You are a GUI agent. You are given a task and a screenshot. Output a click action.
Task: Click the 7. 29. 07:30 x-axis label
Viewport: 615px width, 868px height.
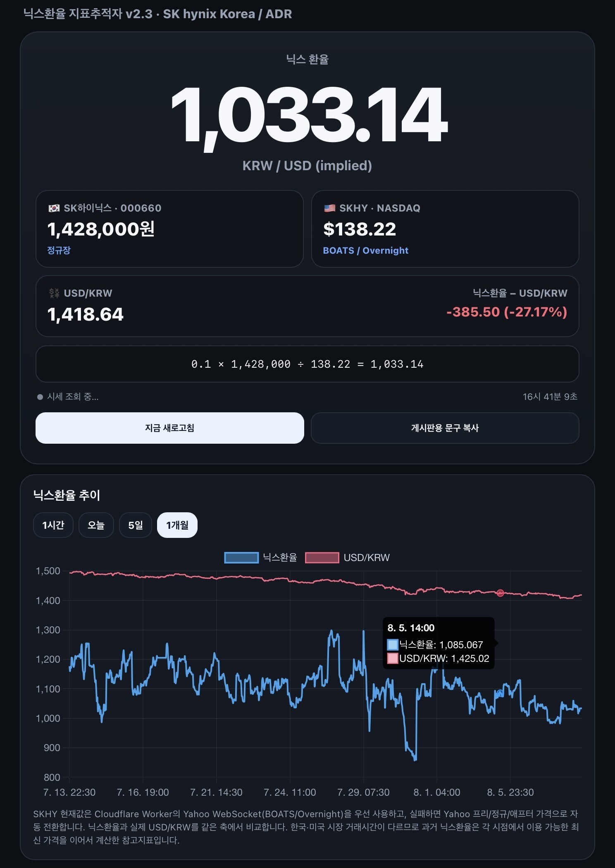363,792
